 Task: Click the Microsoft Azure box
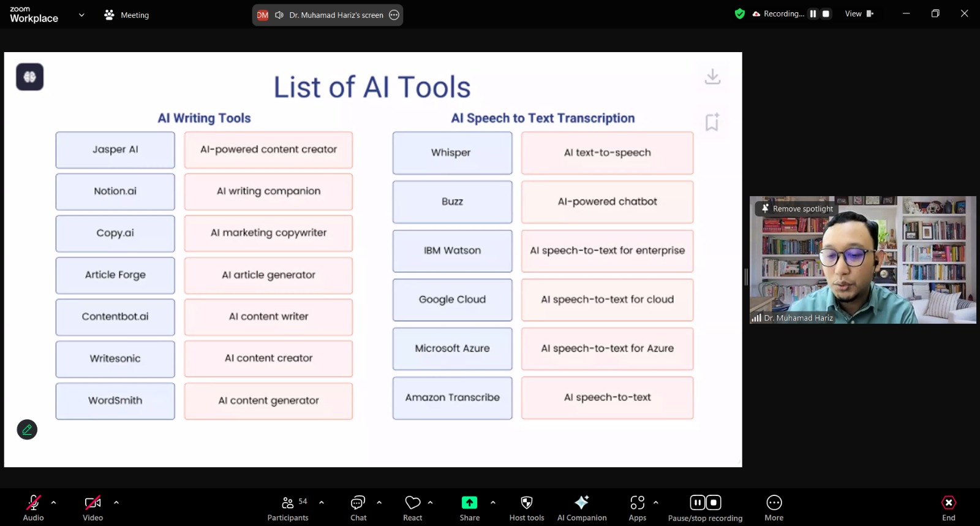click(x=452, y=348)
